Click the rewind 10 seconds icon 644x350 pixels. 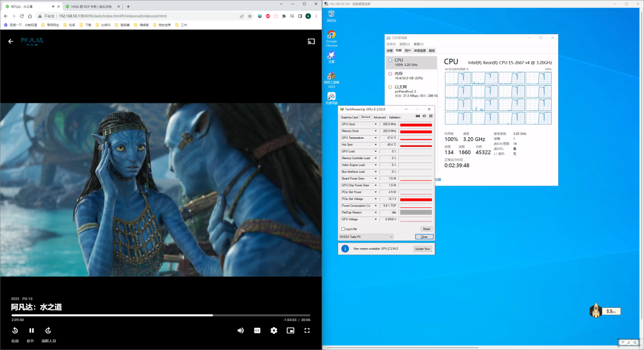pos(15,331)
